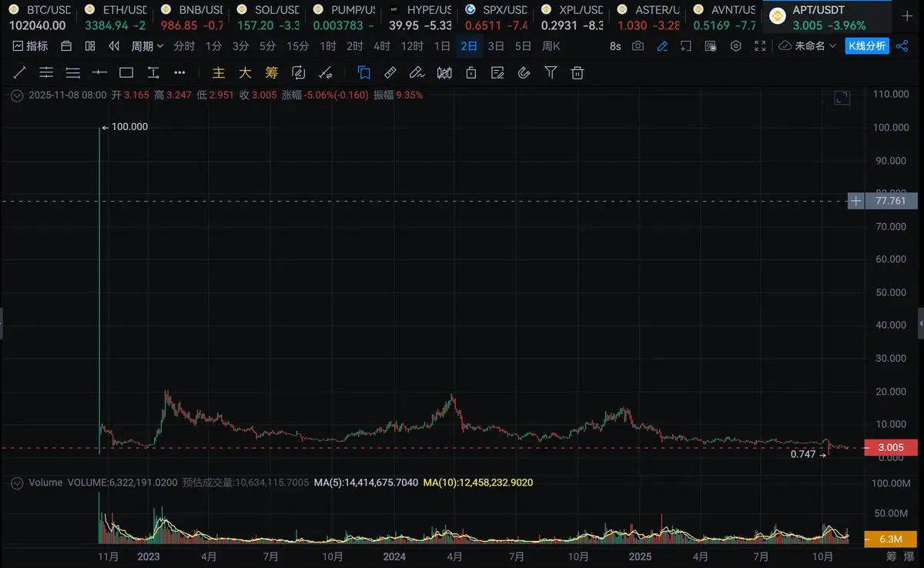Toggle the blue bookmark flag tool
This screenshot has width=924, height=568.
pos(364,73)
